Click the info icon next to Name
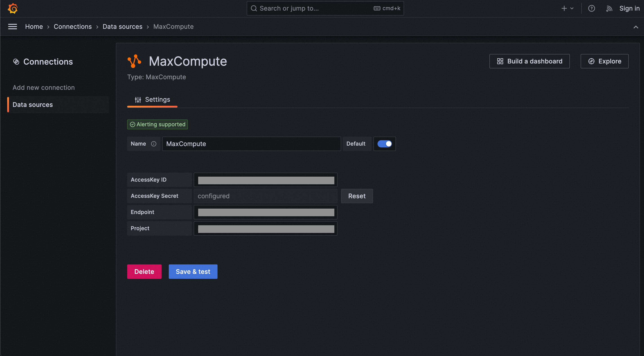 (153, 144)
